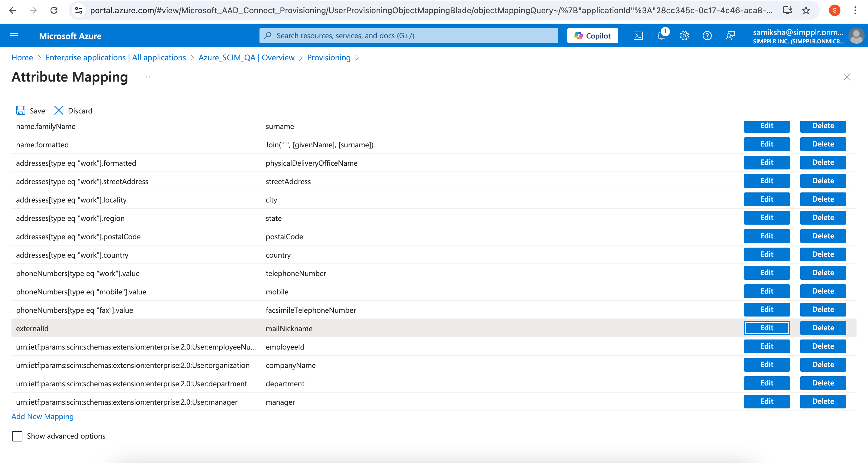
Task: Delete the surname mapping
Action: tap(823, 126)
